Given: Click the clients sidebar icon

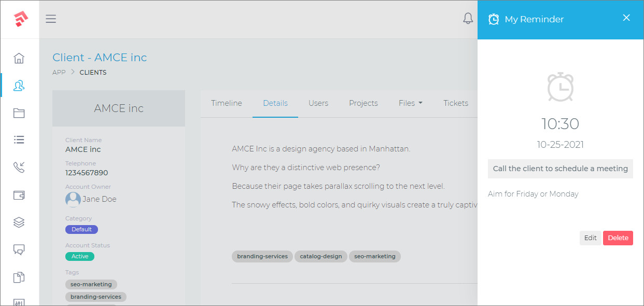Looking at the screenshot, I should 19,86.
